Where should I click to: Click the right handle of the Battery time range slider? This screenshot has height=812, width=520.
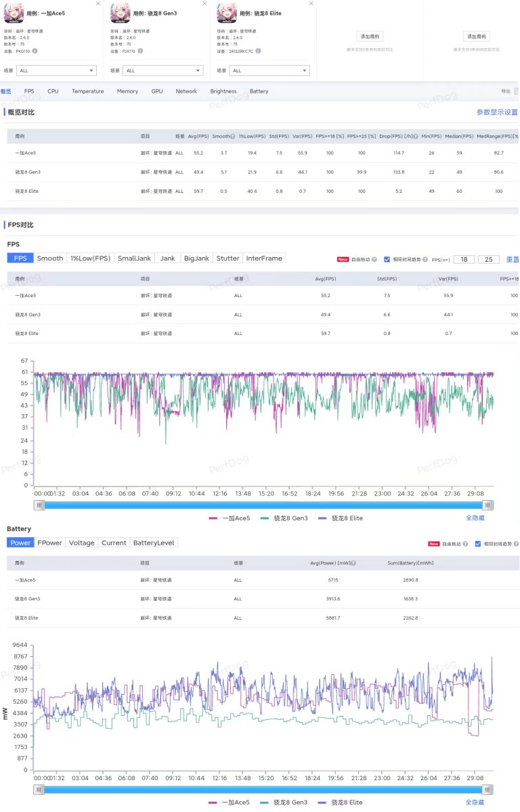[488, 790]
